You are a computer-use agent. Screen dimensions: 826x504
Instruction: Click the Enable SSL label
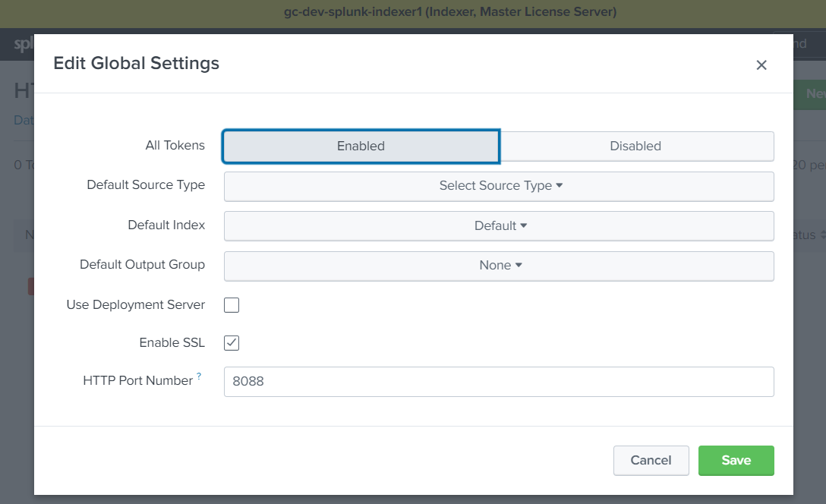[172, 343]
